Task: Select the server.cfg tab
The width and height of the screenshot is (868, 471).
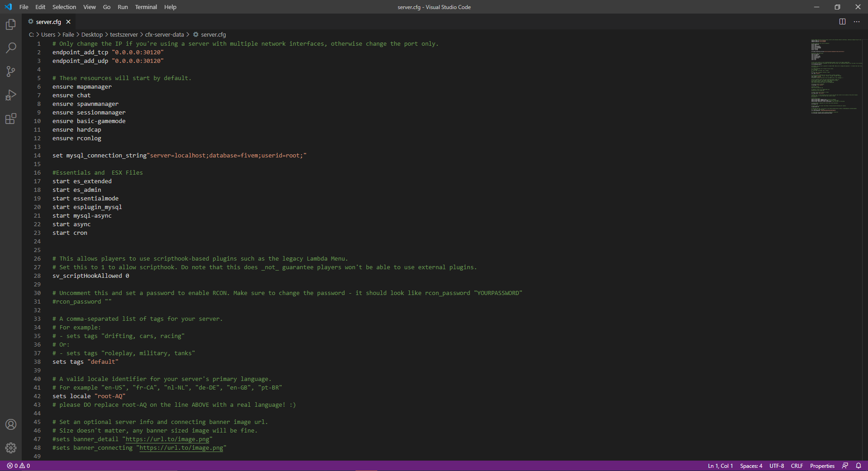Action: pyautogui.click(x=47, y=21)
